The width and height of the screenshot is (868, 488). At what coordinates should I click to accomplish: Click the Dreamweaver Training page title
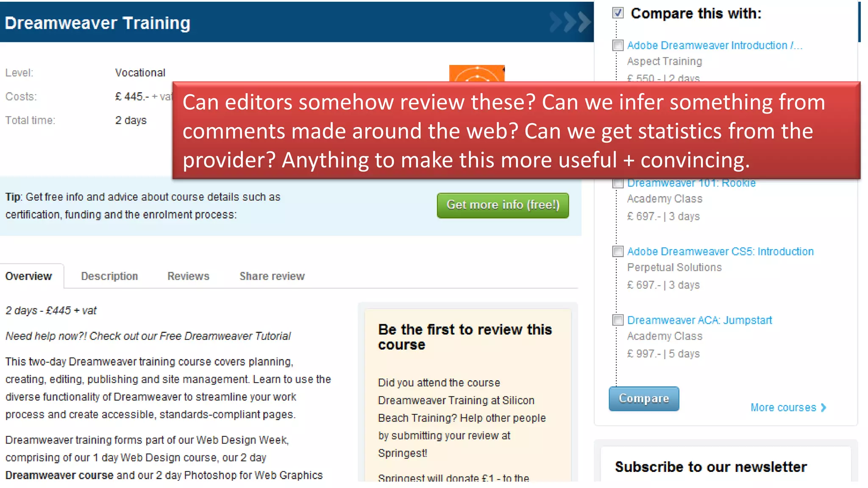(x=97, y=23)
